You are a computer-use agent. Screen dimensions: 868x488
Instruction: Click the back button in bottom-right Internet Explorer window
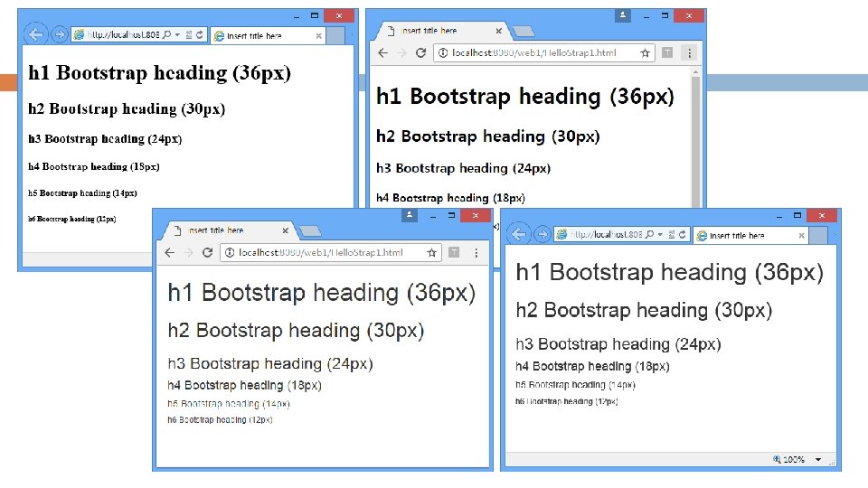pyautogui.click(x=518, y=234)
